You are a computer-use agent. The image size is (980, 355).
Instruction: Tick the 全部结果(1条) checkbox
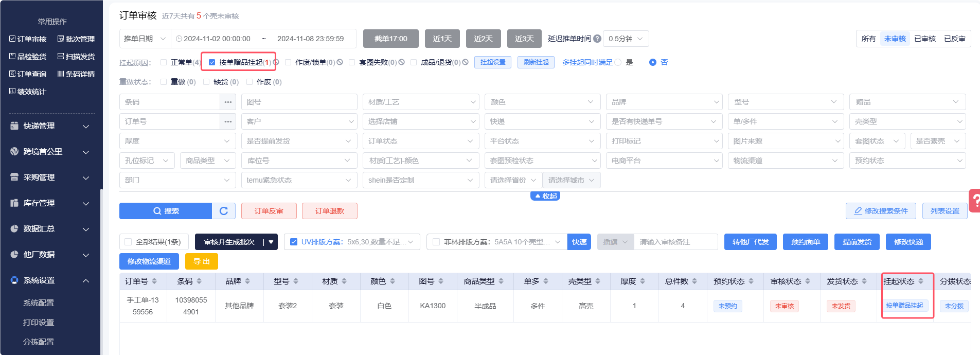click(x=128, y=242)
